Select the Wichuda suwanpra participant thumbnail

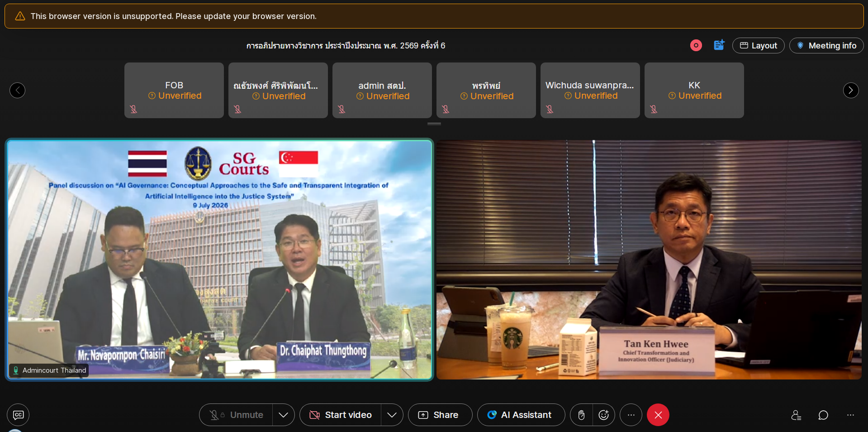(x=590, y=90)
